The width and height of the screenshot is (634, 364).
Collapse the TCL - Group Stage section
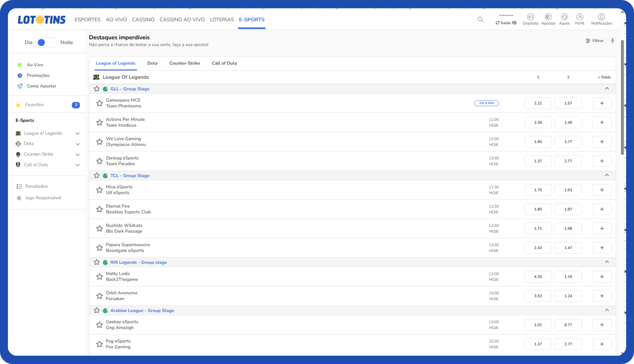tap(607, 175)
